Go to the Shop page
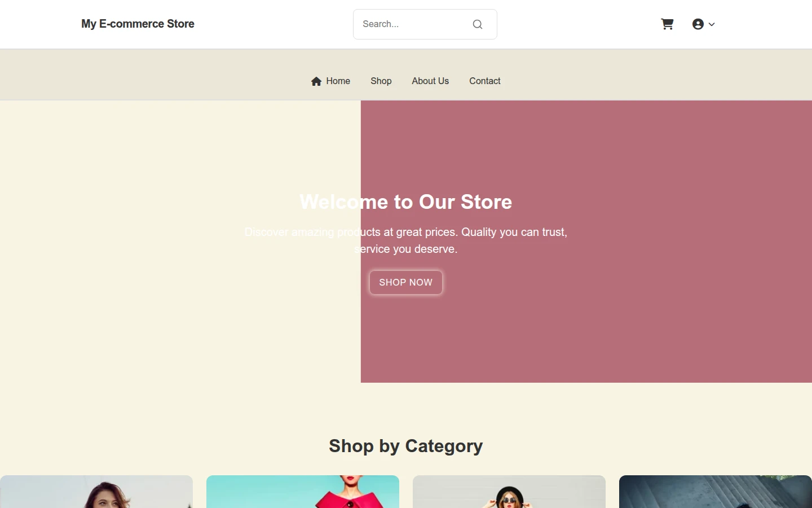Image resolution: width=812 pixels, height=508 pixels. [x=381, y=81]
